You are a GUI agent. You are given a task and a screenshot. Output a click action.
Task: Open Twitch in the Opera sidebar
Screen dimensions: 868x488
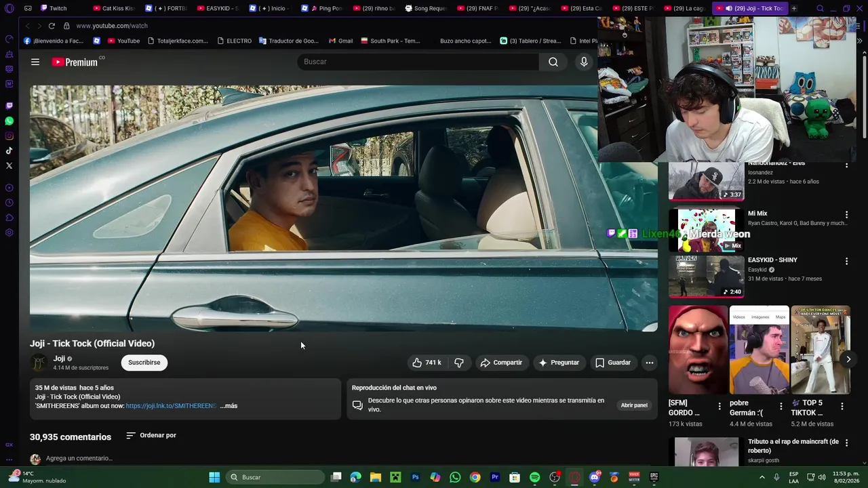click(9, 106)
